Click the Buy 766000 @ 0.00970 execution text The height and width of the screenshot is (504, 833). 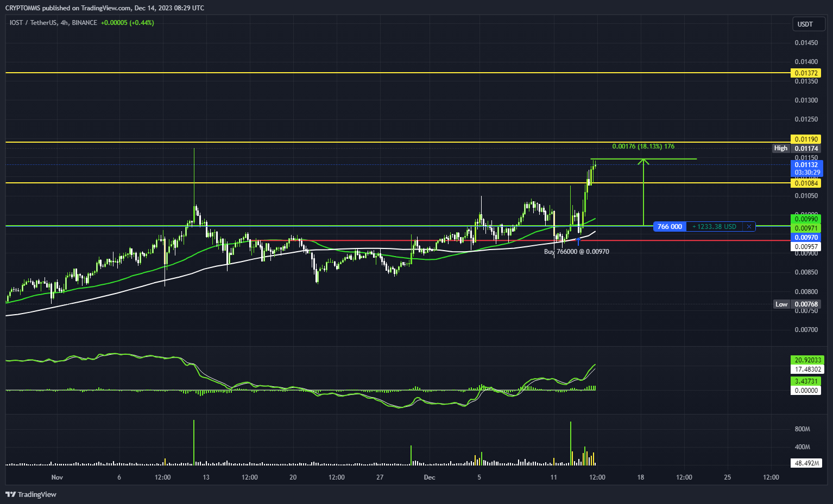tap(576, 252)
